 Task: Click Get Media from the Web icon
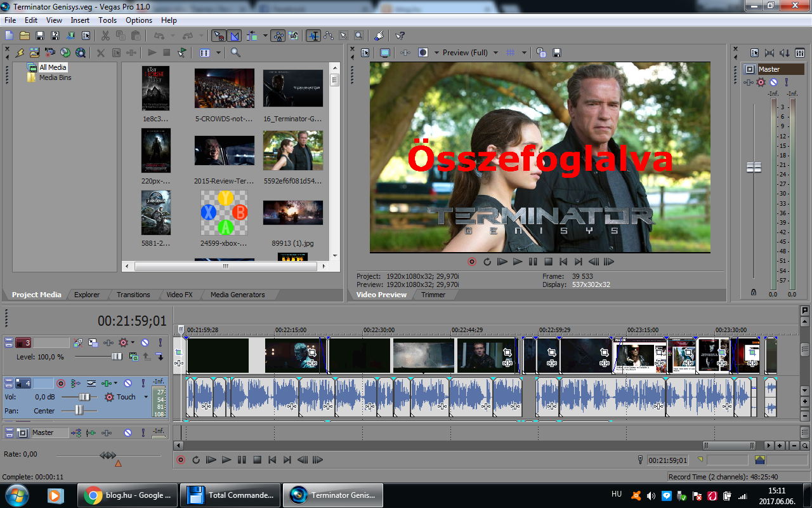pos(80,52)
